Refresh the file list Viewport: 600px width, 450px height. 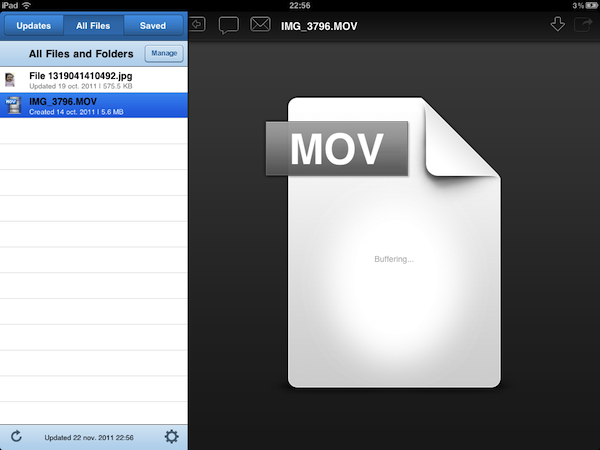point(16,437)
